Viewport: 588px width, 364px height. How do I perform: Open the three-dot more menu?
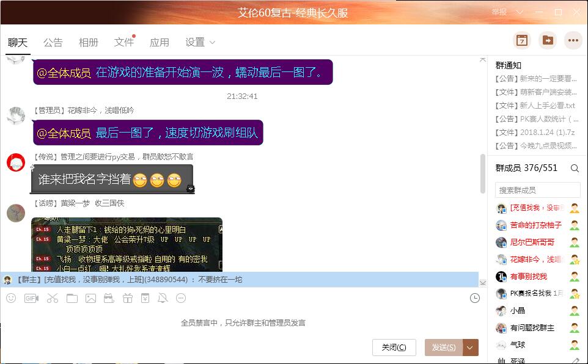[x=573, y=40]
